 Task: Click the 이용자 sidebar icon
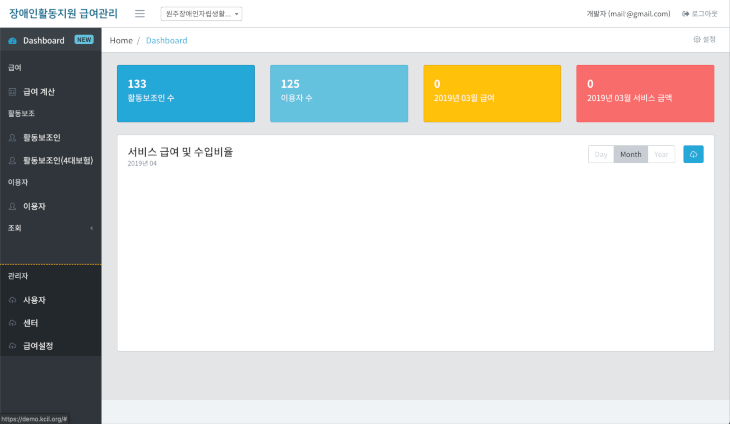(x=12, y=206)
